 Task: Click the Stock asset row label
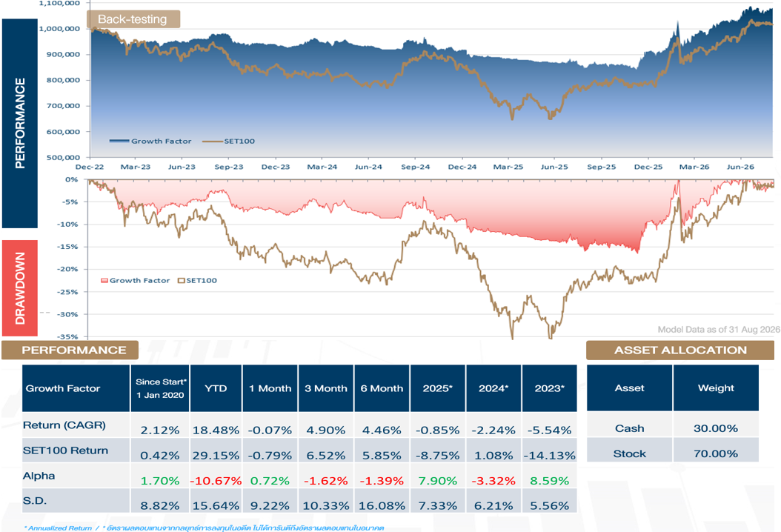(x=630, y=453)
